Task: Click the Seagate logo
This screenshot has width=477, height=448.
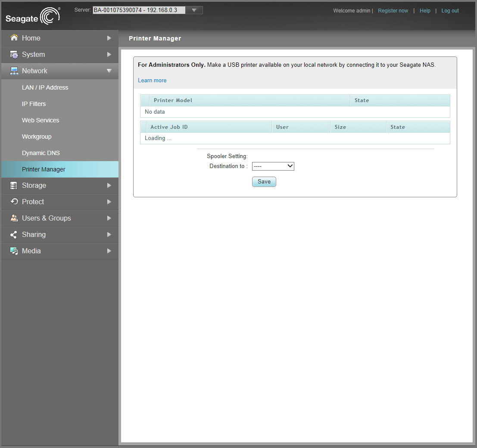Action: (x=33, y=16)
